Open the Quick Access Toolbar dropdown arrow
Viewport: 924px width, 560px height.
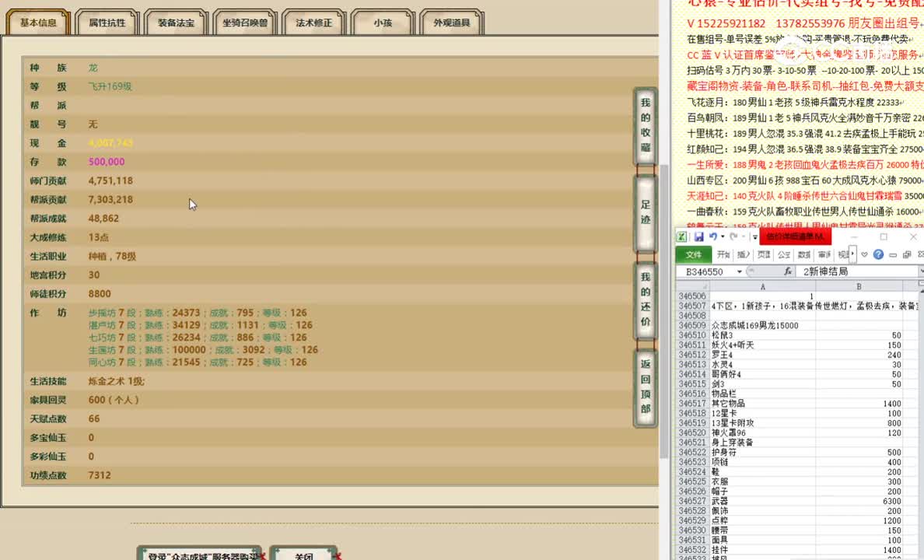point(754,236)
